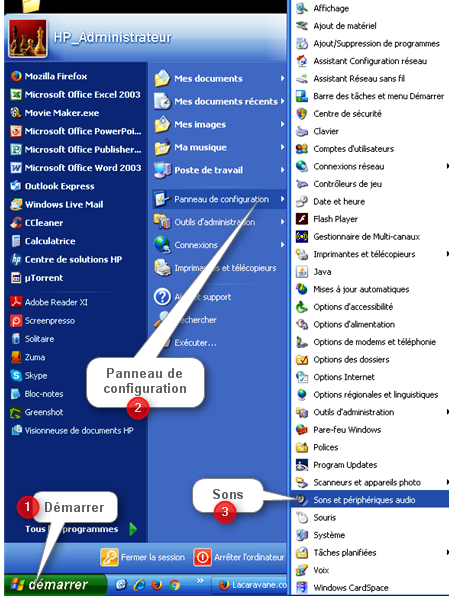Click the Internet Explorer quick launch icon
Screen dimensions: 449x596
(x=139, y=584)
